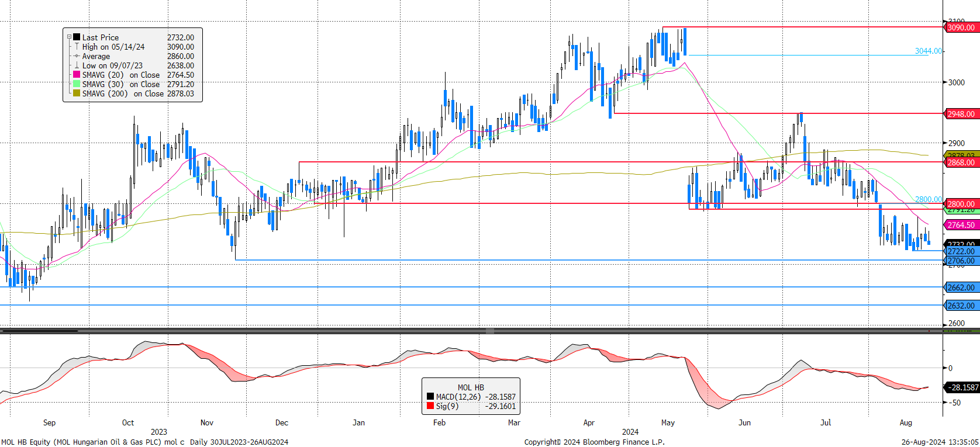Viewport: 980px width, 447px height.
Task: Select the 'Average' legend label
Action: click(96, 56)
